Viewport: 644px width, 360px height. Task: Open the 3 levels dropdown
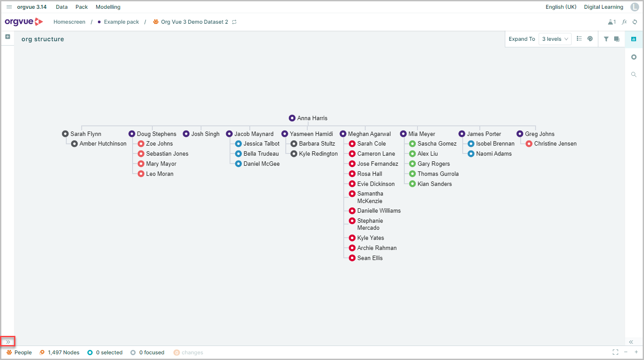(555, 39)
